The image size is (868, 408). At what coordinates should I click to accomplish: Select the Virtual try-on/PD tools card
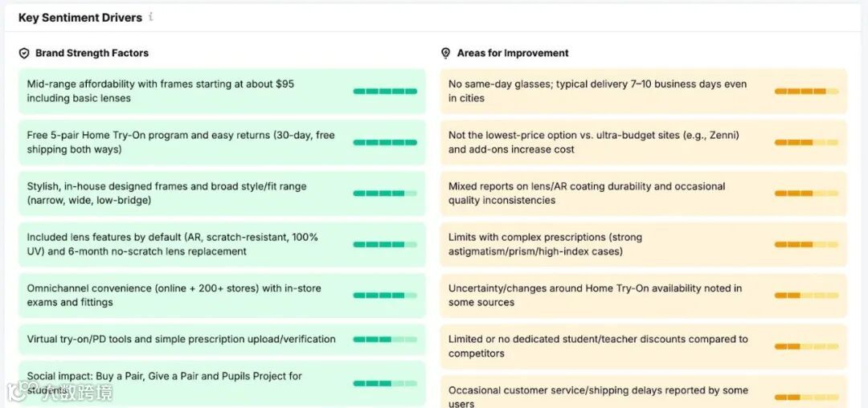(x=185, y=340)
